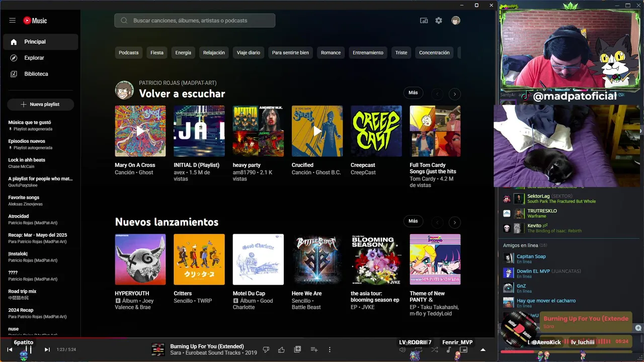
Task: Expand the player page with the up arrow
Action: [x=483, y=349]
